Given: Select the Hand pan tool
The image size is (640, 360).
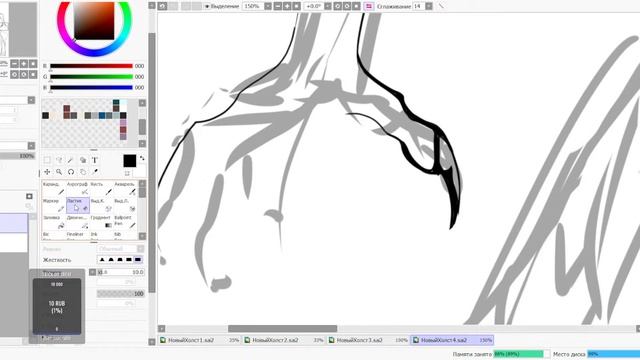Looking at the screenshot, I should click(83, 172).
